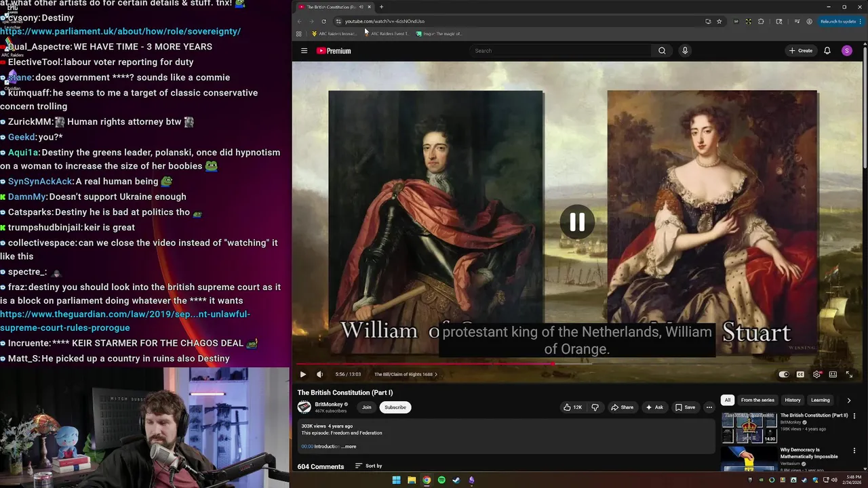Click the Create button
Screen dimensions: 868x488
coord(800,51)
